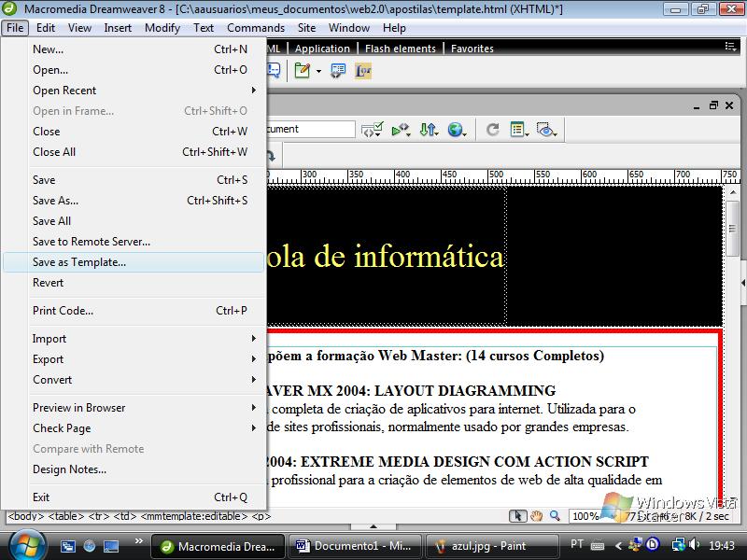Select the Zoom magnifier tool

click(x=555, y=516)
